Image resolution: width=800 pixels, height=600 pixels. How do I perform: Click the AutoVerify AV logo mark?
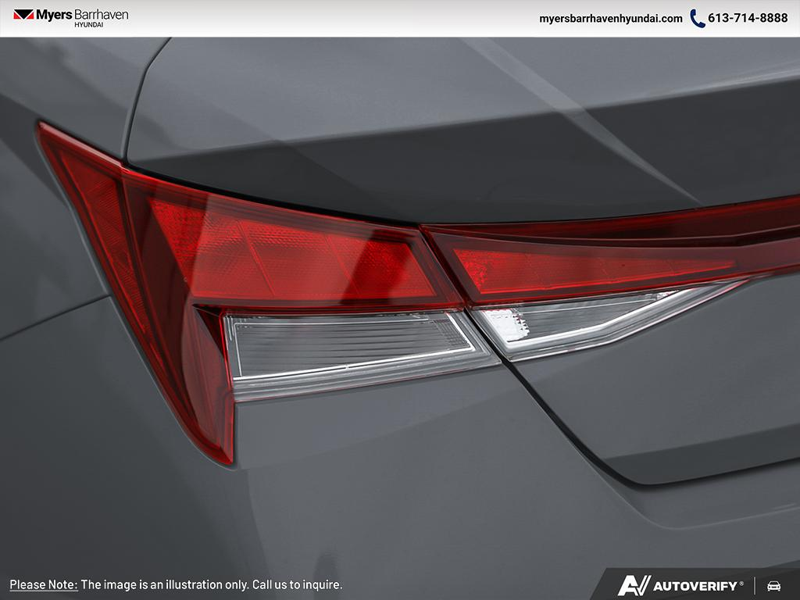point(633,585)
